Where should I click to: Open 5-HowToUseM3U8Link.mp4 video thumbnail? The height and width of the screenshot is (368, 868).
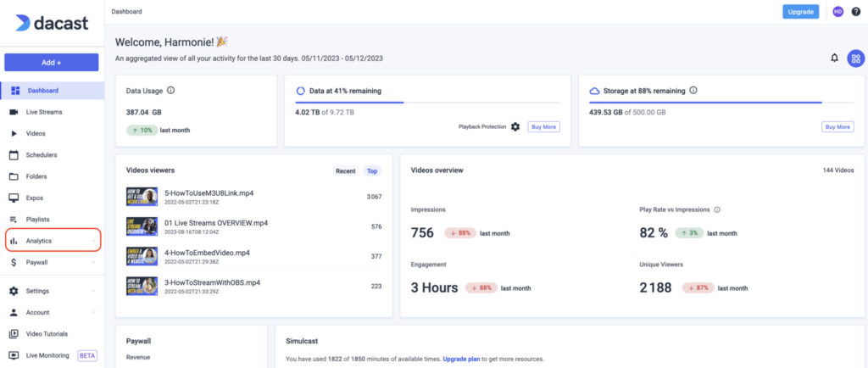tap(141, 197)
